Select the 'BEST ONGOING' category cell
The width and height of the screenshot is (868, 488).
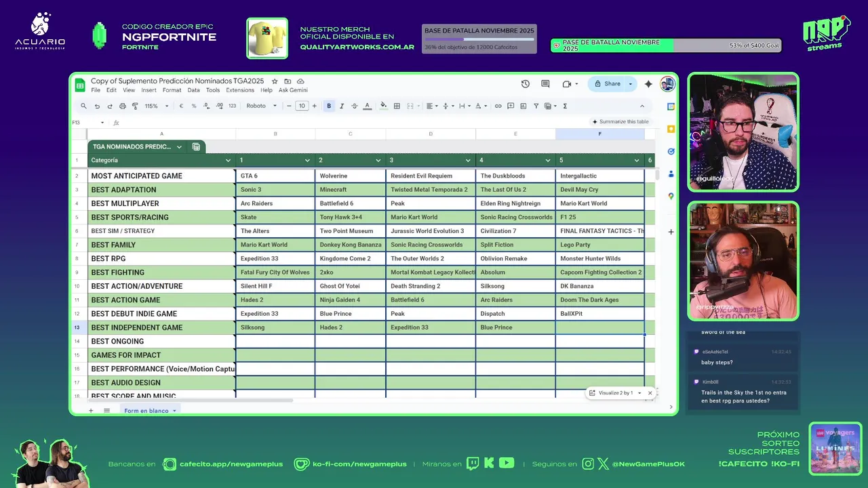[x=161, y=342]
